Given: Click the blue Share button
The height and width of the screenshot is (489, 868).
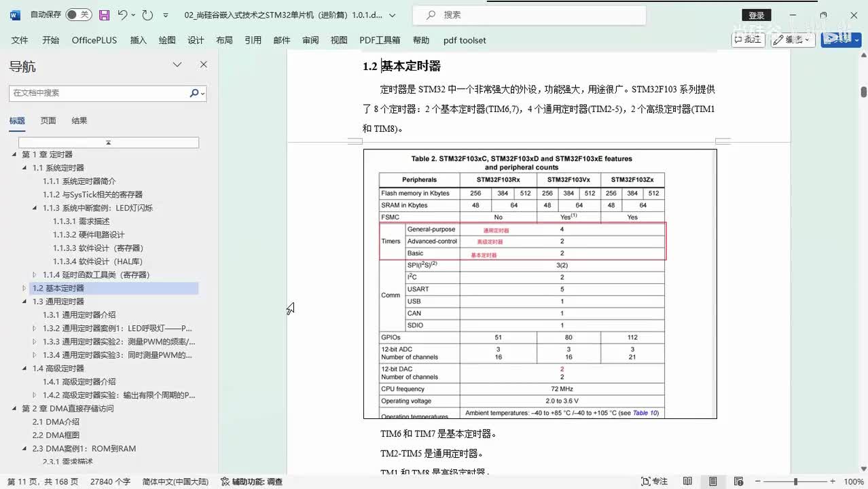Looking at the screenshot, I should (841, 40).
